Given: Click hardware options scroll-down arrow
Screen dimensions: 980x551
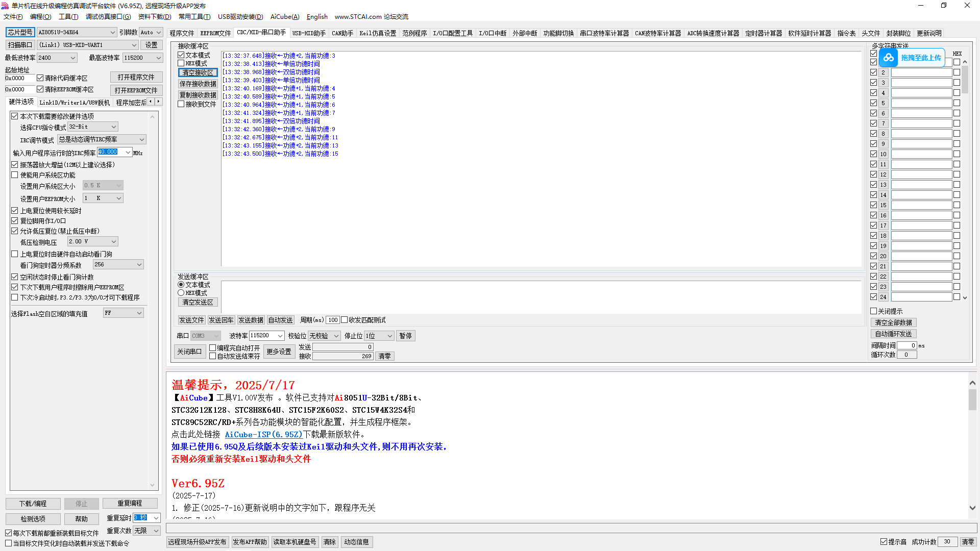Looking at the screenshot, I should tap(152, 485).
